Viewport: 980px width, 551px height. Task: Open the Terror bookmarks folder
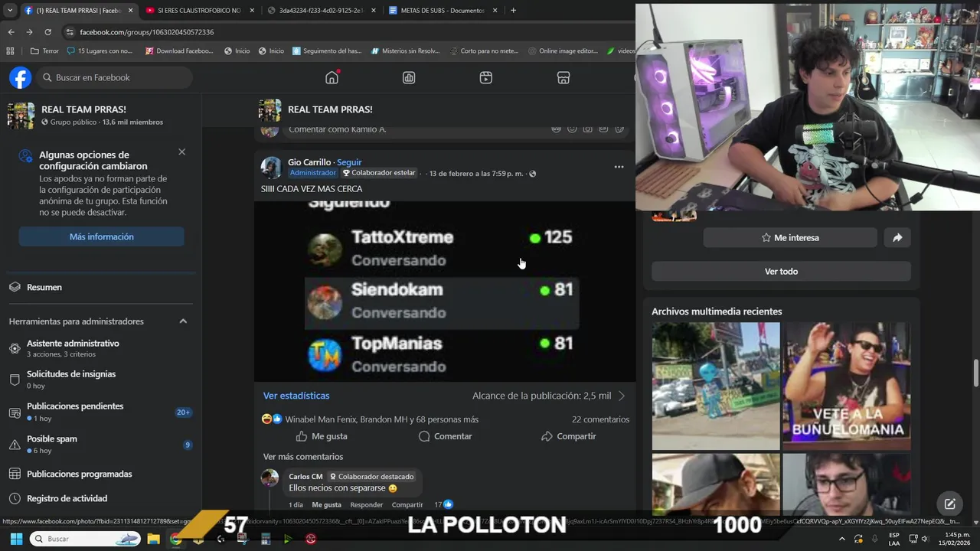pyautogui.click(x=44, y=51)
